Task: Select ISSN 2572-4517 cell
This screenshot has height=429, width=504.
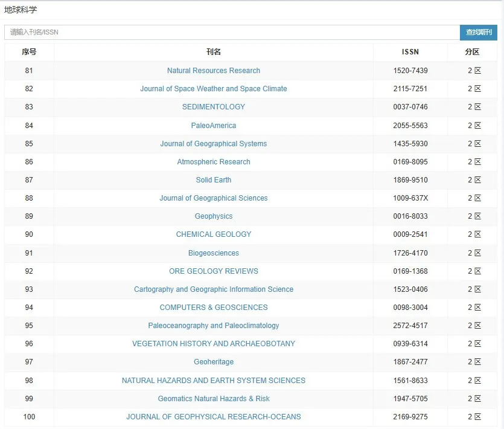Action: (x=410, y=325)
